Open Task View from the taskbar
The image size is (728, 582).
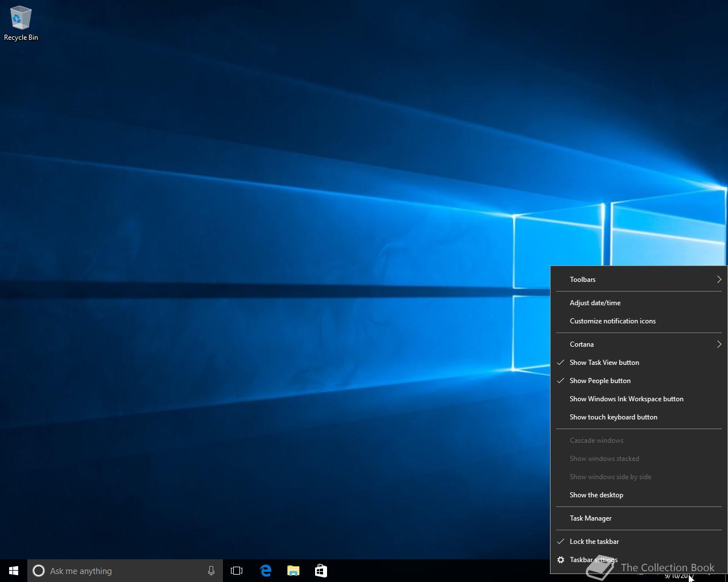237,571
